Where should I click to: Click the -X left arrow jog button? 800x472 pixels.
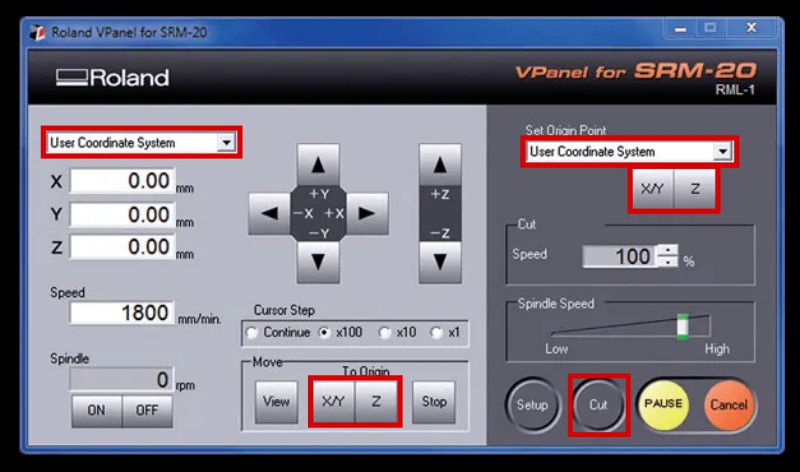click(269, 214)
